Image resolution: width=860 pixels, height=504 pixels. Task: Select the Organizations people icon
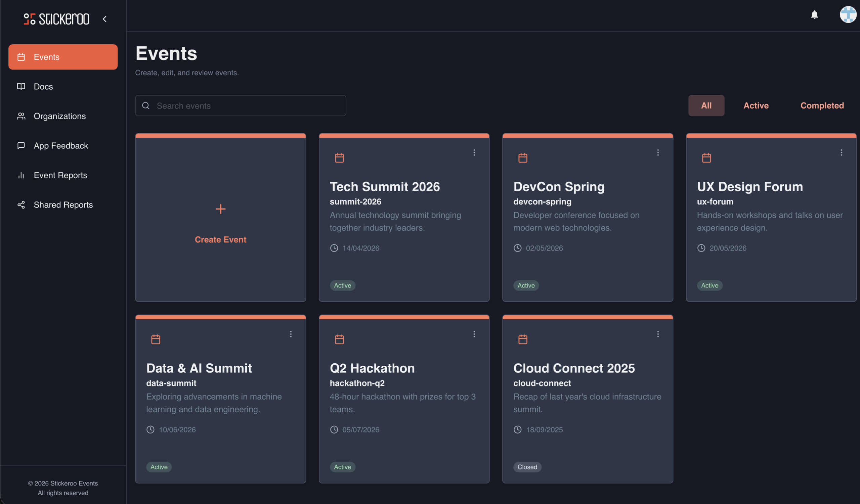[x=21, y=116]
